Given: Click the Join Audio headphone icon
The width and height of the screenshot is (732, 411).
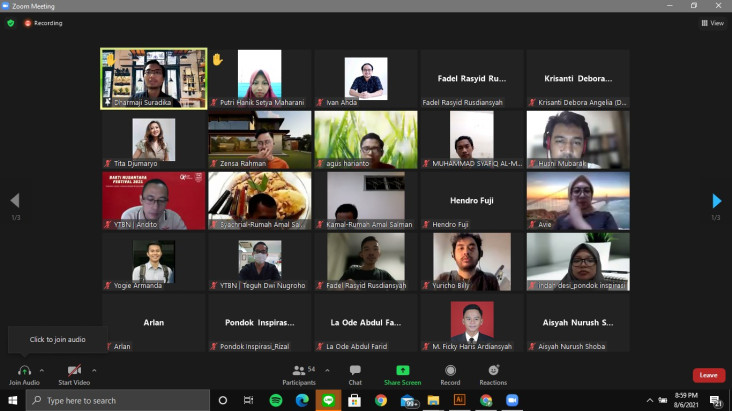Looking at the screenshot, I should tap(24, 371).
